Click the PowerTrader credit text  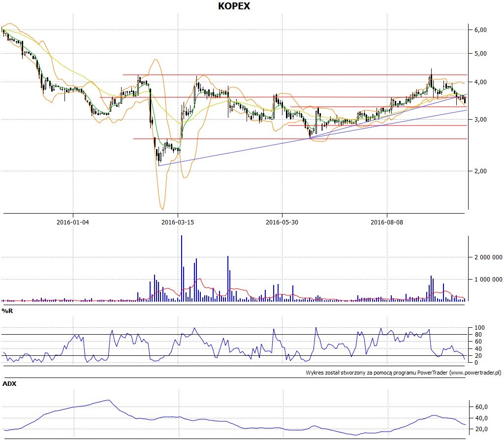coord(403,373)
